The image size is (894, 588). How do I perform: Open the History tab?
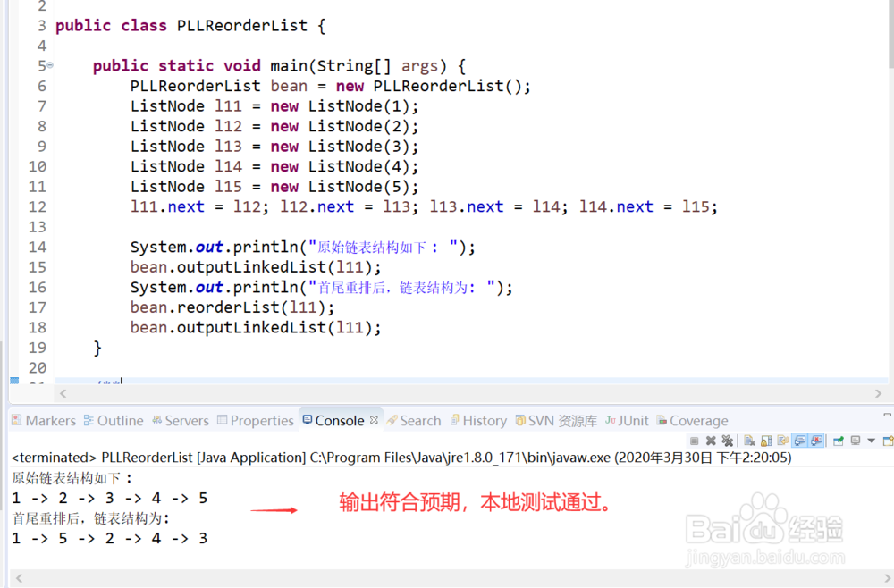[478, 421]
